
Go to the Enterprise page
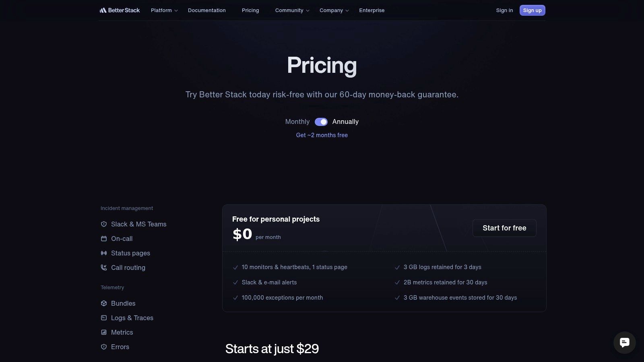tap(372, 10)
